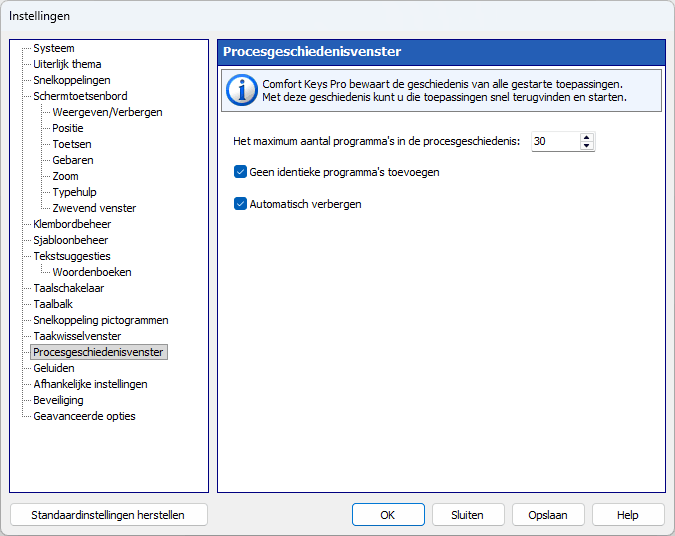
Task: Select Uiterlijk thema in tree
Action: 67,64
